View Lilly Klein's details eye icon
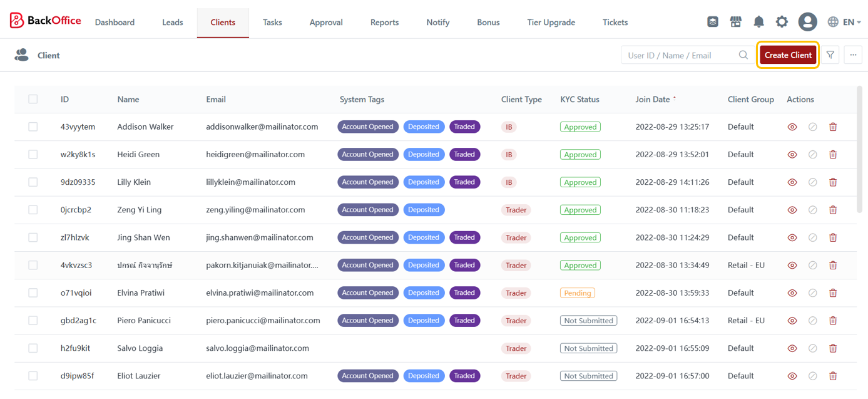868x399 pixels. 792,182
